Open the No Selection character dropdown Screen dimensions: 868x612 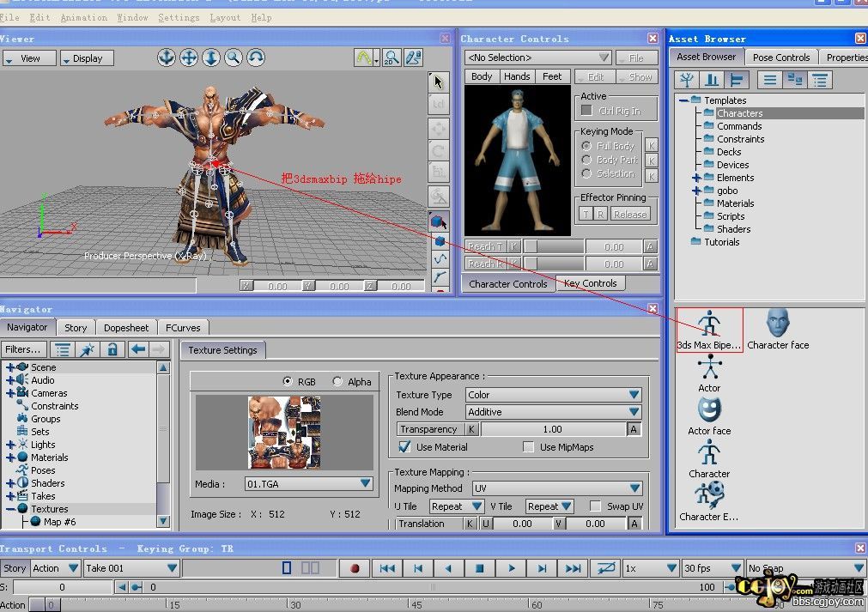coord(538,58)
